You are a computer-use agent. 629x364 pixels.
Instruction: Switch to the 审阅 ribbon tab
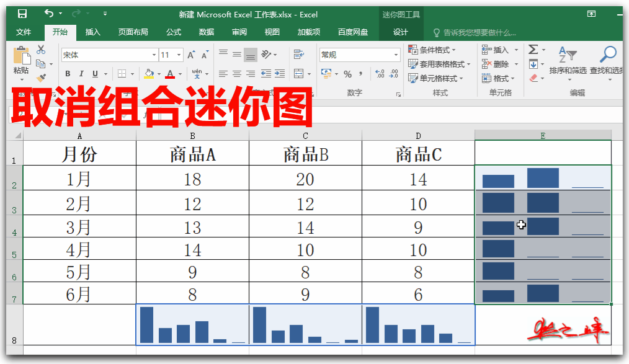[239, 32]
